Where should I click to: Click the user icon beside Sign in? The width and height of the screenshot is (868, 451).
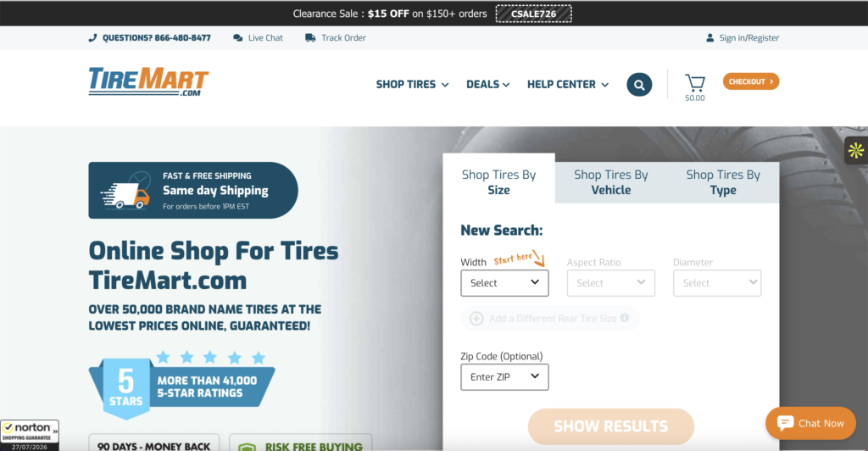pos(709,37)
